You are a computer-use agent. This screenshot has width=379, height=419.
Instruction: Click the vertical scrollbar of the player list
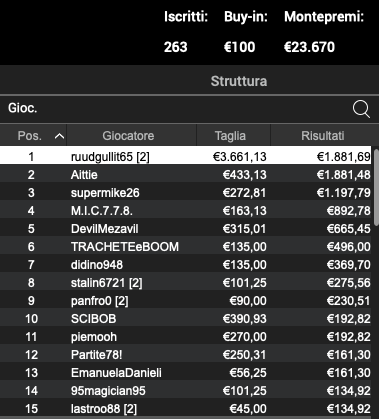(x=375, y=280)
